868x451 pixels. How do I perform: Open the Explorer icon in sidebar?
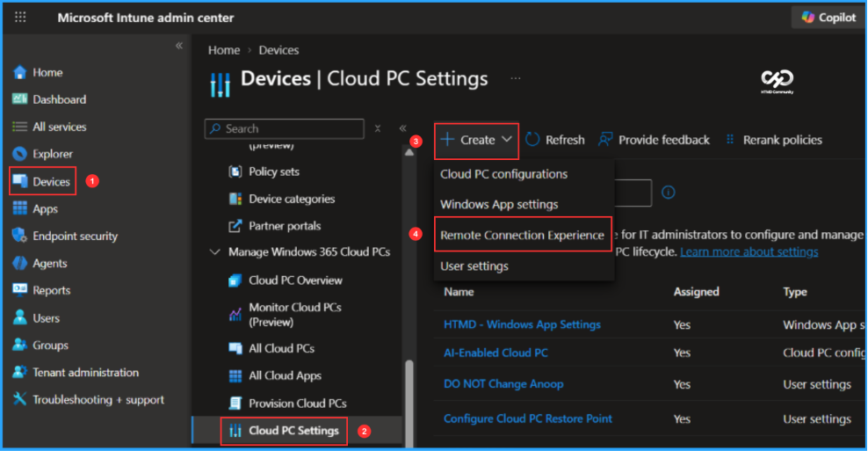20,154
